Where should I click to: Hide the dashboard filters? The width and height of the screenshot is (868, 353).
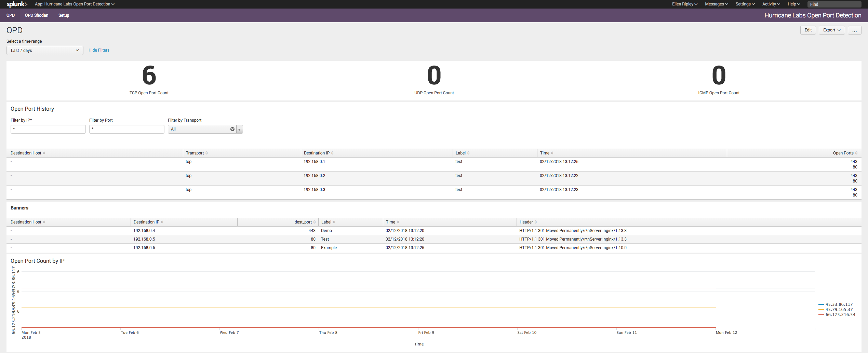point(99,50)
